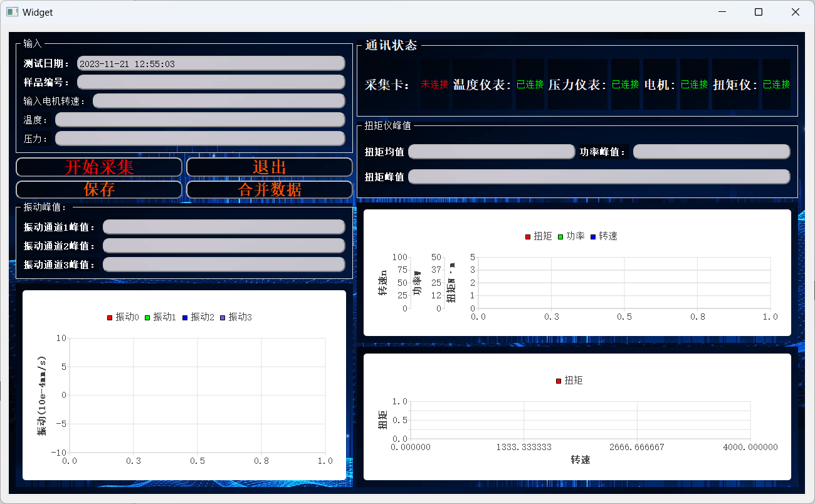Viewport: 815px width, 504px height.
Task: Focus the 功率峰值 field
Action: coord(711,152)
